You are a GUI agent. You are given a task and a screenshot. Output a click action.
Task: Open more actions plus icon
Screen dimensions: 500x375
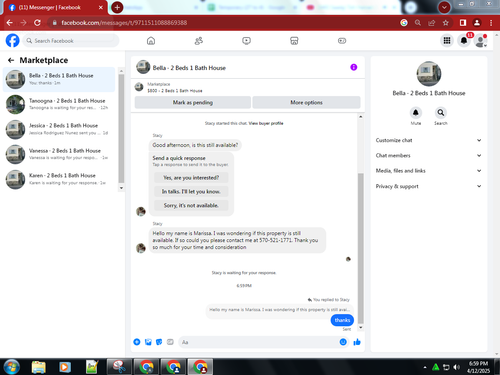coord(137,342)
